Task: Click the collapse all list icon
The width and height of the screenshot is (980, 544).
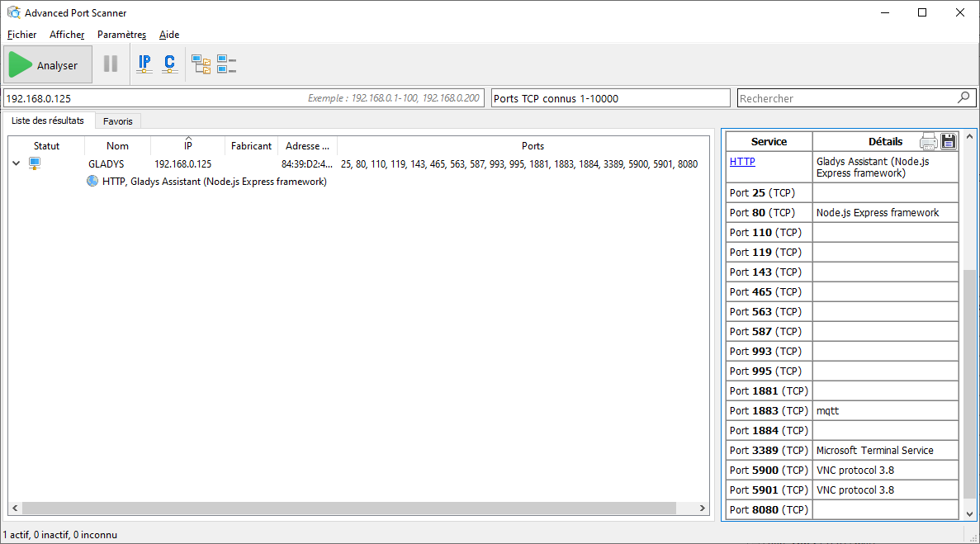Action: [x=226, y=64]
